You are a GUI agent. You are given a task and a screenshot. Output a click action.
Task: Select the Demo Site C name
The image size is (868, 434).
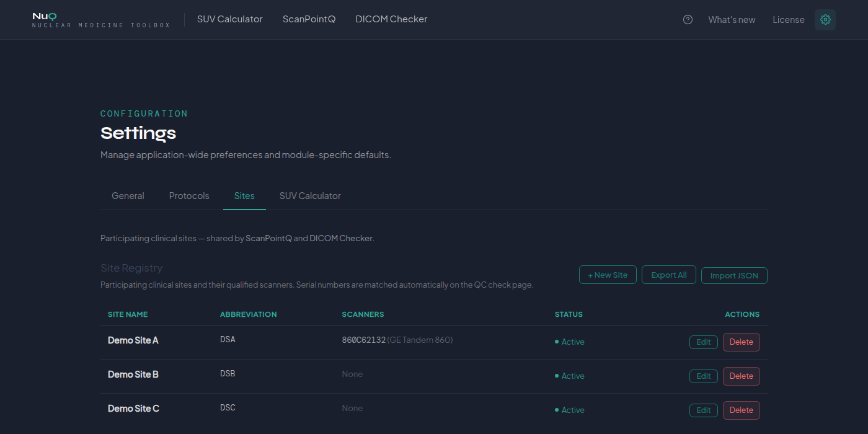133,409
